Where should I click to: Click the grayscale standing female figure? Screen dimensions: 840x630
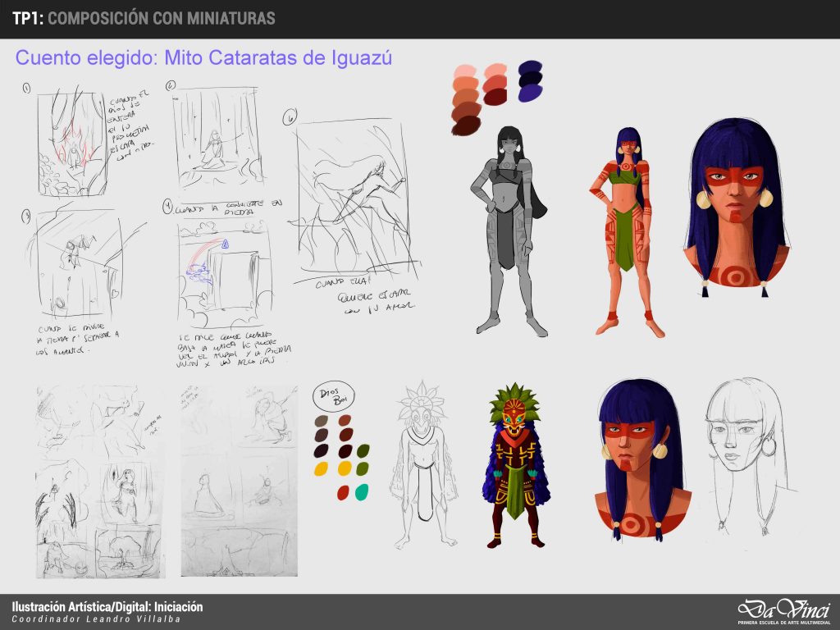pos(507,230)
